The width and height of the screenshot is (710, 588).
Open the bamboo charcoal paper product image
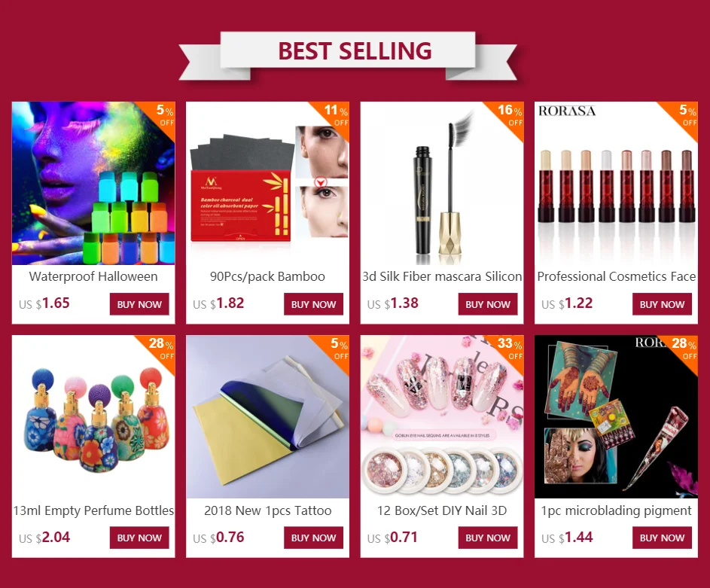coord(267,183)
